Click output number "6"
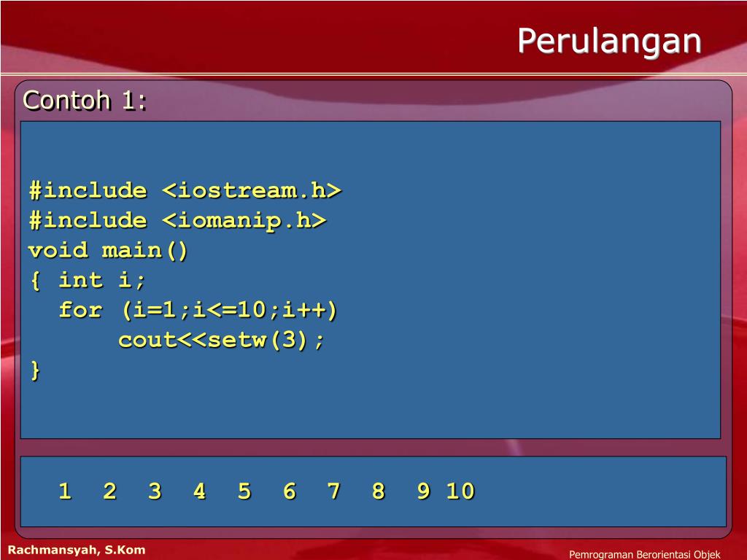Screen dimensions: 747x560 point(289,491)
